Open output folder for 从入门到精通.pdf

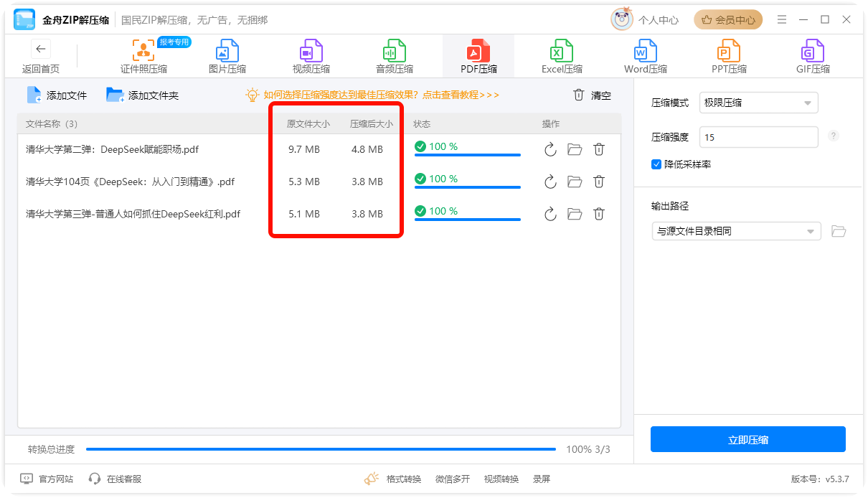(x=575, y=182)
